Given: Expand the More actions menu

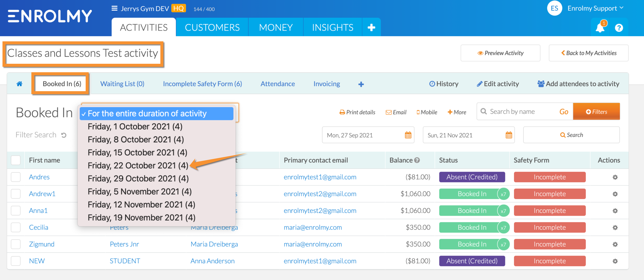Looking at the screenshot, I should (x=456, y=112).
